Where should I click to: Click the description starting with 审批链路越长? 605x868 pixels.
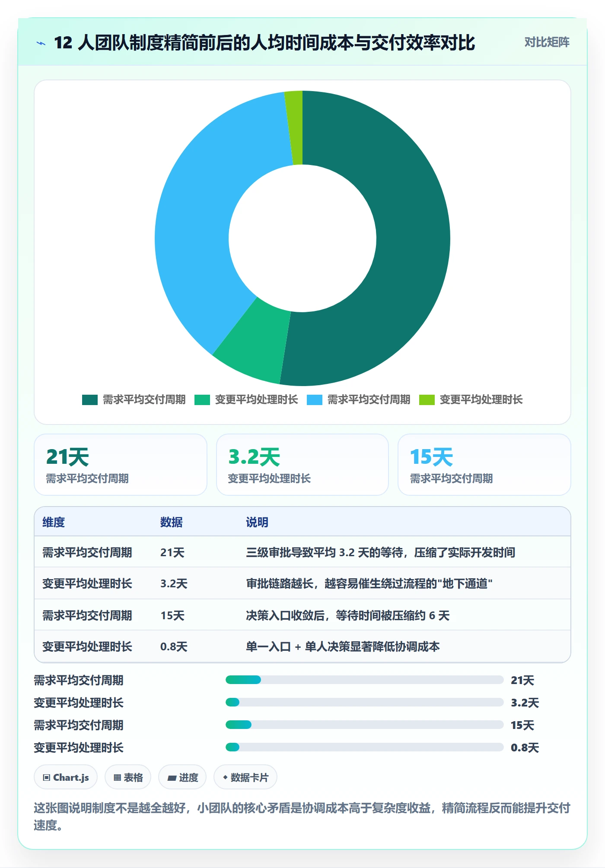tap(369, 584)
